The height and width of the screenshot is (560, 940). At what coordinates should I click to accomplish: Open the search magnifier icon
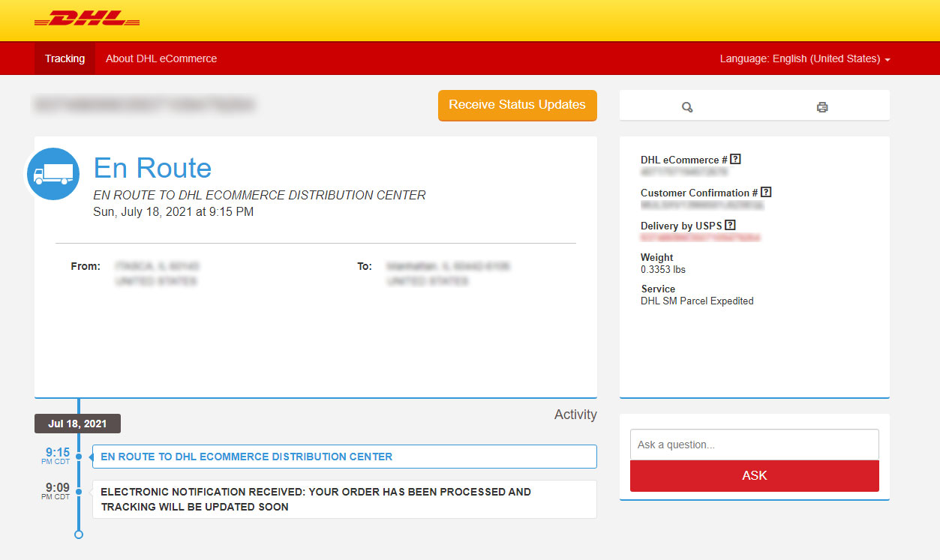pyautogui.click(x=687, y=107)
